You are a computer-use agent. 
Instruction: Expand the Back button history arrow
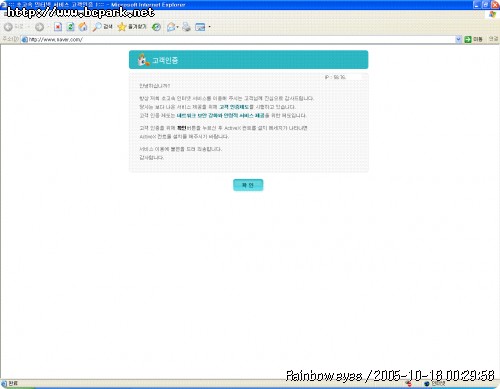28,27
